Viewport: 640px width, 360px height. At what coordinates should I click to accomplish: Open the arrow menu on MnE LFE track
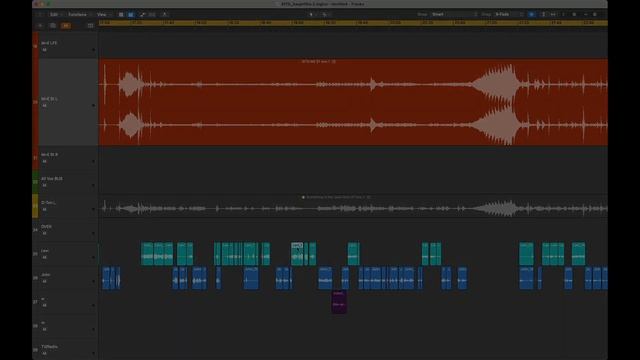pos(93,50)
